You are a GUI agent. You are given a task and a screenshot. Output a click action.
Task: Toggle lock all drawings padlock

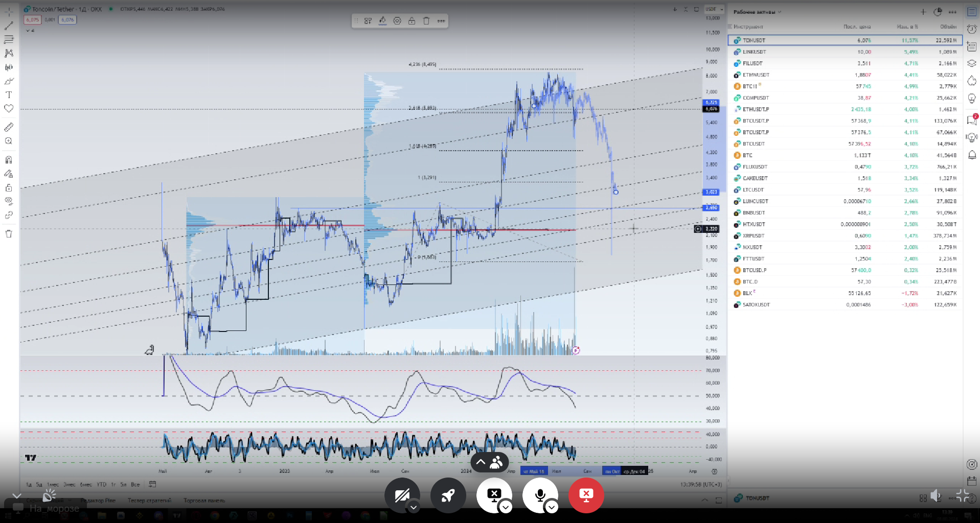click(9, 188)
